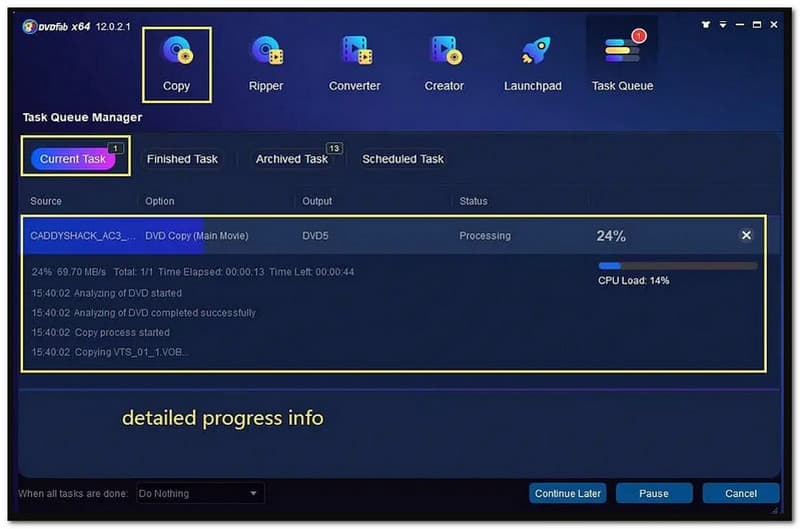Switch to the Finished Task tab
Viewport: 800px width, 529px height.
click(182, 159)
